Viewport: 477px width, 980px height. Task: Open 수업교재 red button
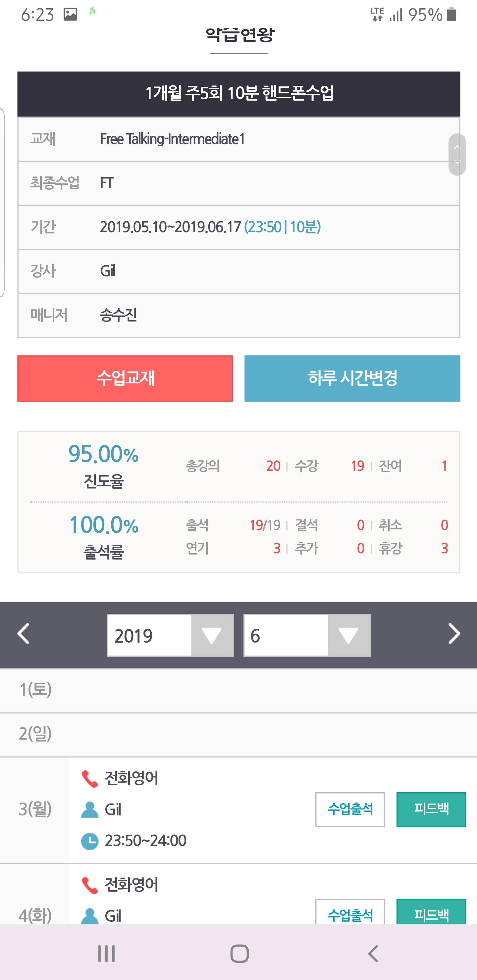click(x=125, y=378)
